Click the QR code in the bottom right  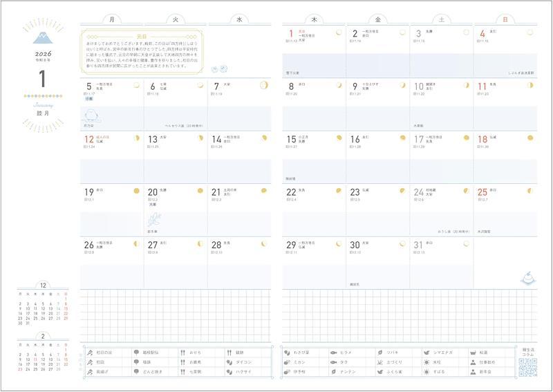tap(527, 368)
